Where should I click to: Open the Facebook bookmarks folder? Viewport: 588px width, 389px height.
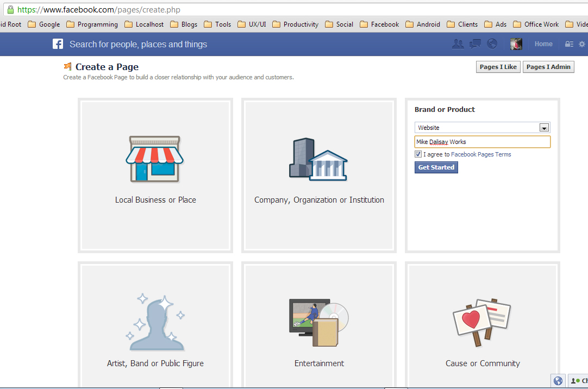[379, 24]
